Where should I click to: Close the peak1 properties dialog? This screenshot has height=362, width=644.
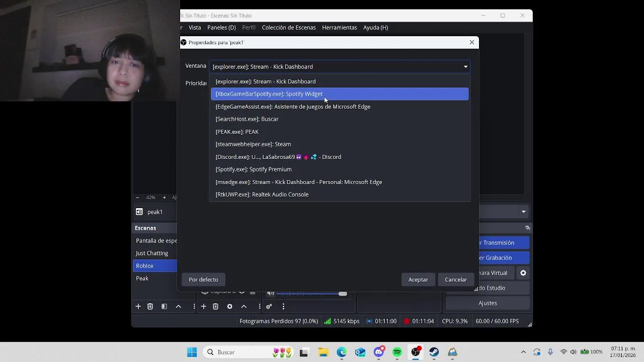472,42
